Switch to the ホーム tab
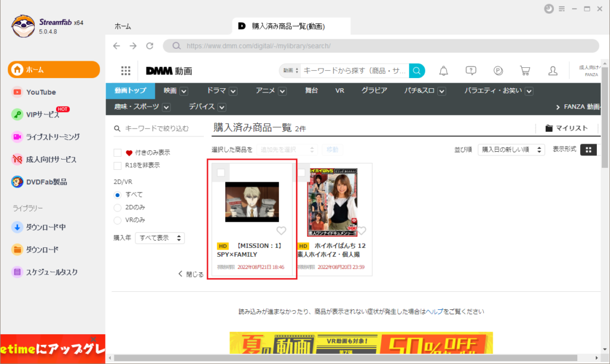This screenshot has height=364, width=610. click(123, 26)
